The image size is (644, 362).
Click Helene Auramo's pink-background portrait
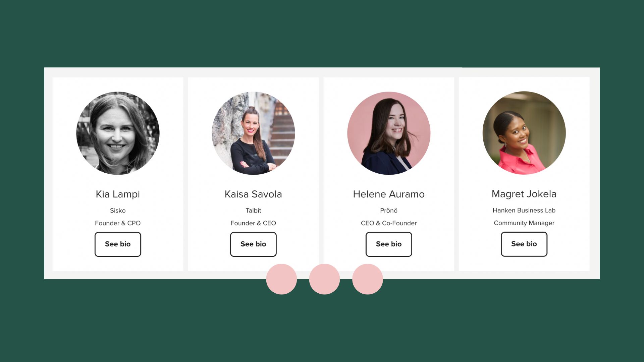tap(389, 133)
